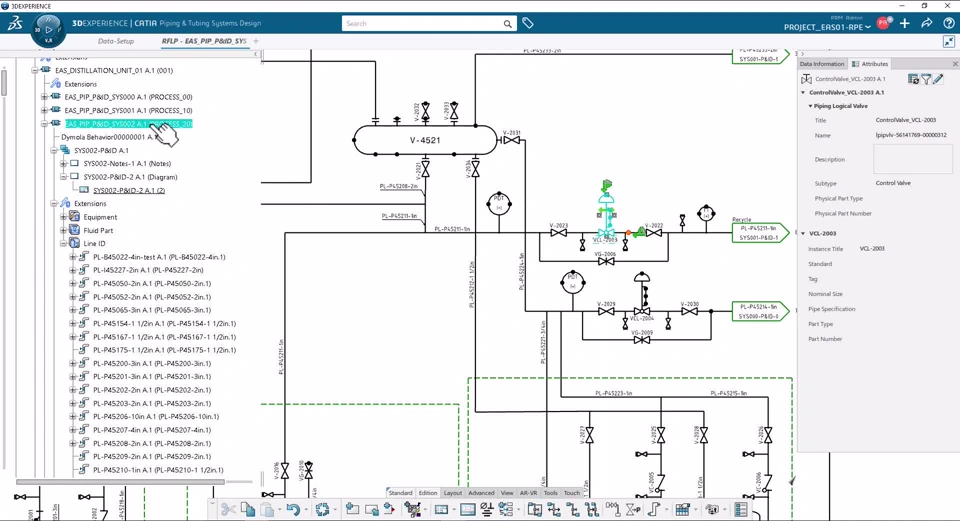Click the Paste clipboard icon in bottom toolbar

point(267,509)
